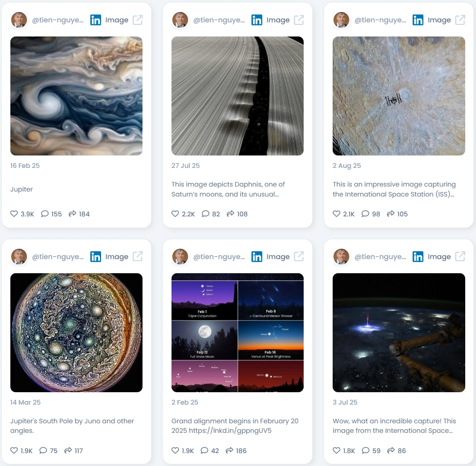
Task: Open the ISS over moon crater image
Action: coord(399,96)
